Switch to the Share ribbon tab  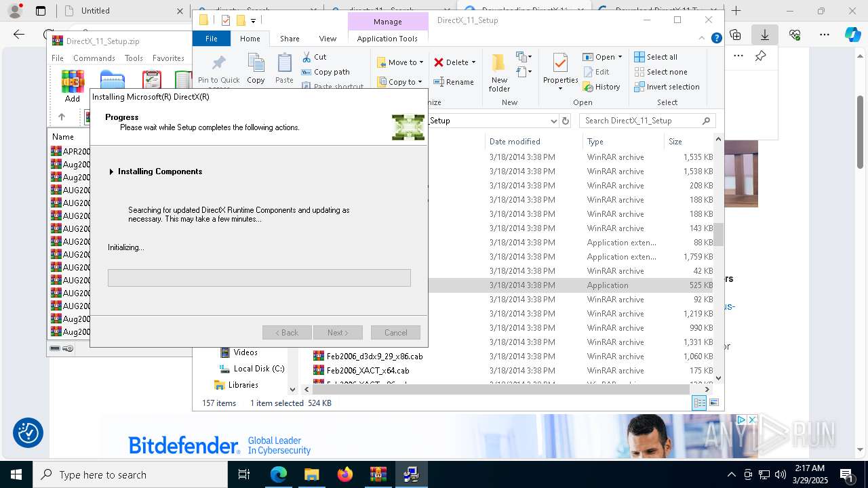pos(290,39)
